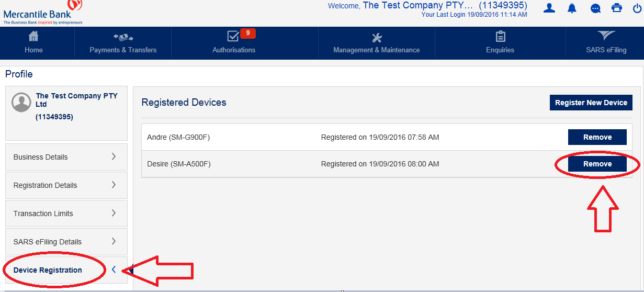Expand the Transaction Limits section
644x292 pixels.
coord(66,214)
